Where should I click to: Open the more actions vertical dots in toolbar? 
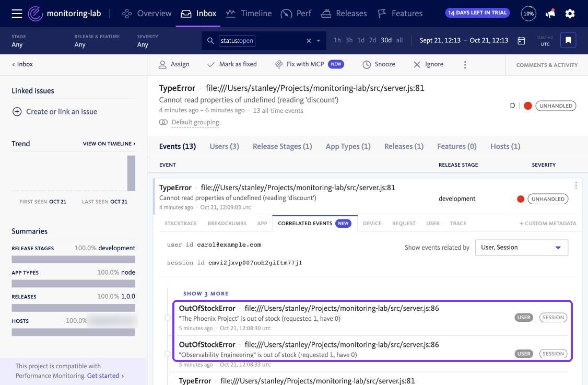[x=465, y=65]
